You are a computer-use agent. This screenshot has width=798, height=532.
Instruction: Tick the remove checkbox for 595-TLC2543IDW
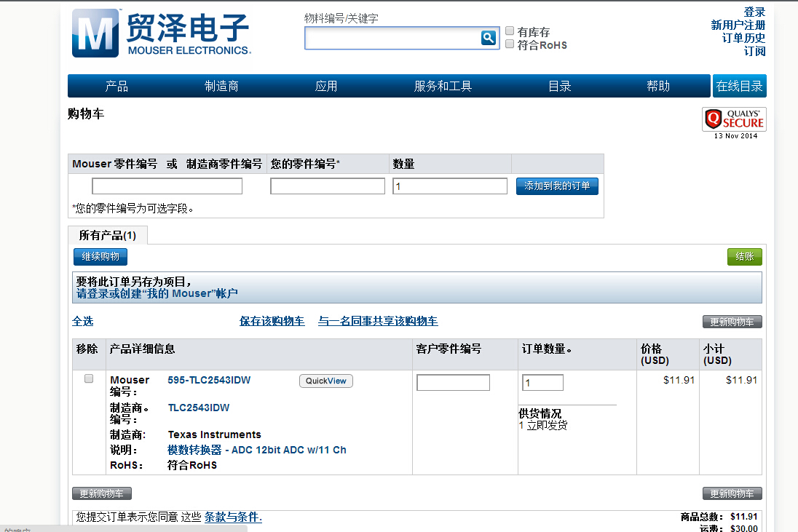point(89,378)
